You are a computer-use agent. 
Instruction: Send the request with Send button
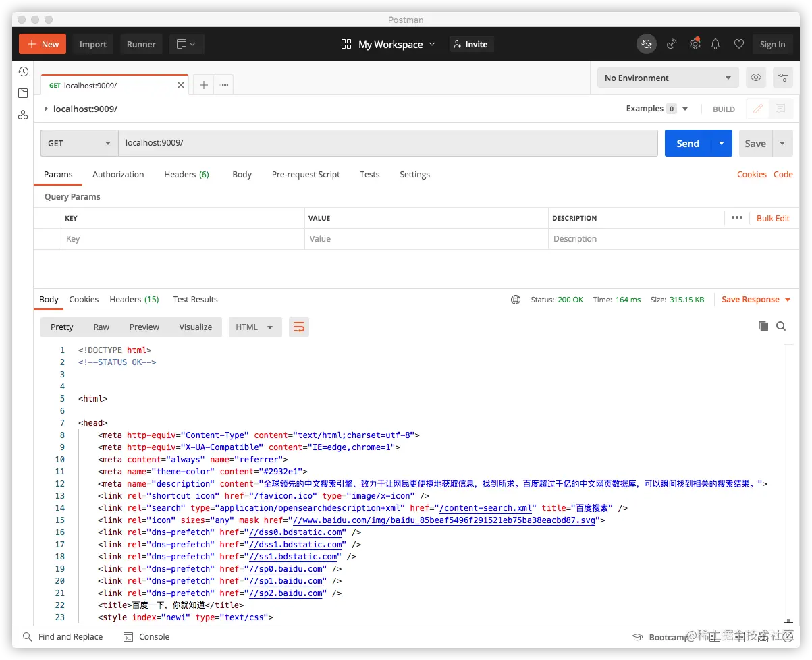click(x=688, y=143)
